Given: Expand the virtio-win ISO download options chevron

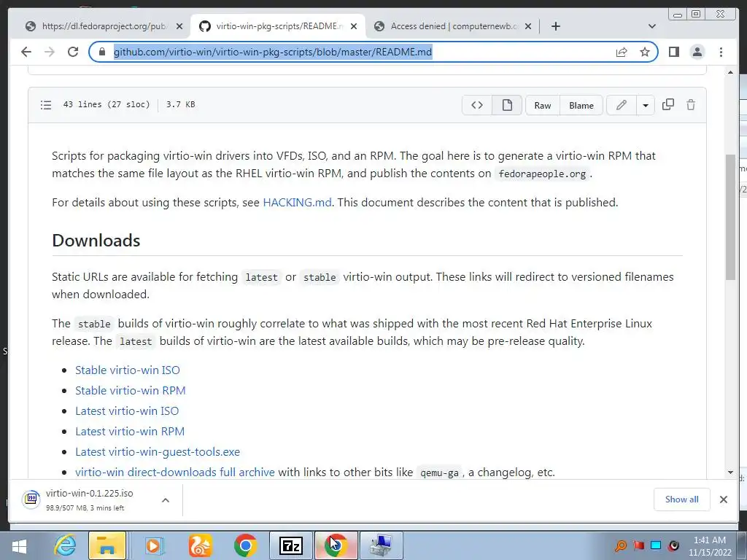Looking at the screenshot, I should 166,500.
